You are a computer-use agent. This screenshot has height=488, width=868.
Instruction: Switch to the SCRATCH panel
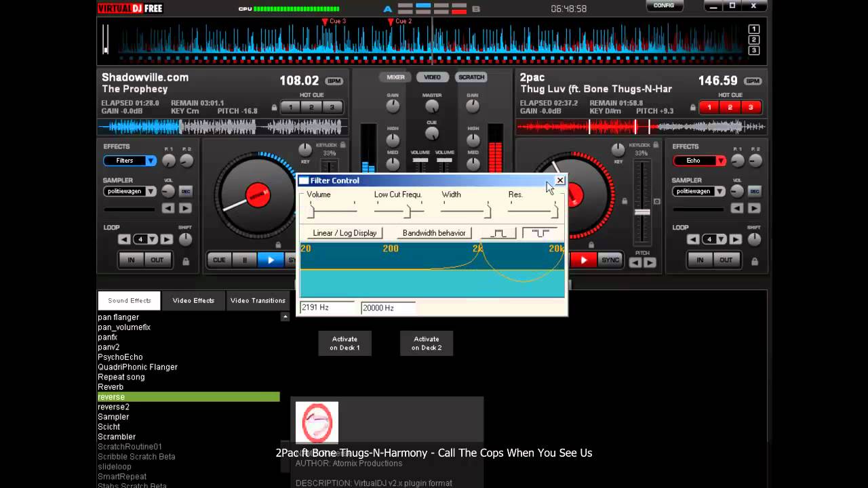click(471, 77)
